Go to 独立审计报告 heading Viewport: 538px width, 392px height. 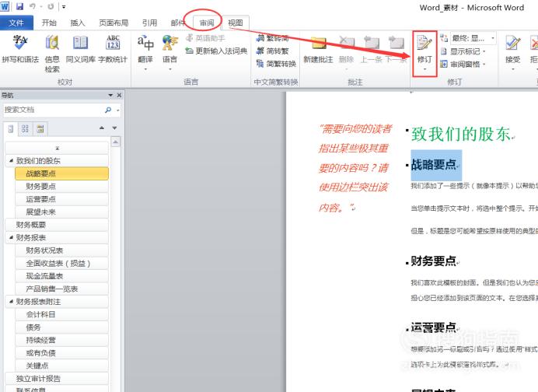(57, 379)
